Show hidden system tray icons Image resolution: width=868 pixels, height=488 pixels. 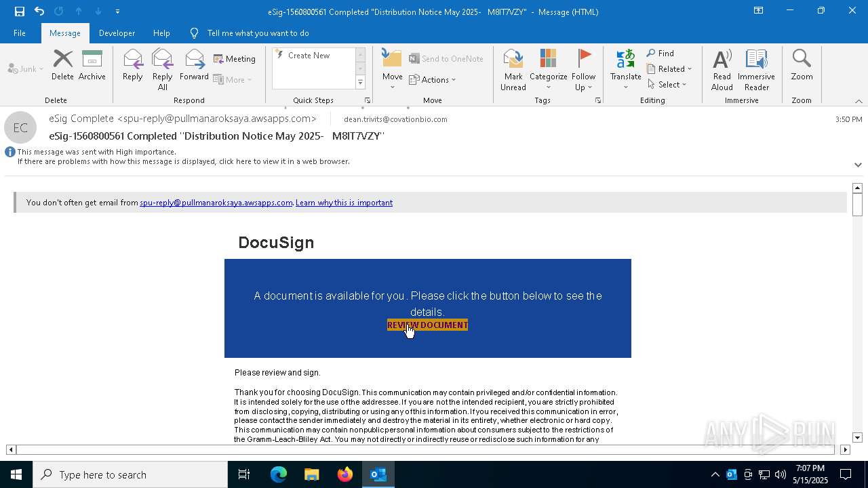(715, 474)
